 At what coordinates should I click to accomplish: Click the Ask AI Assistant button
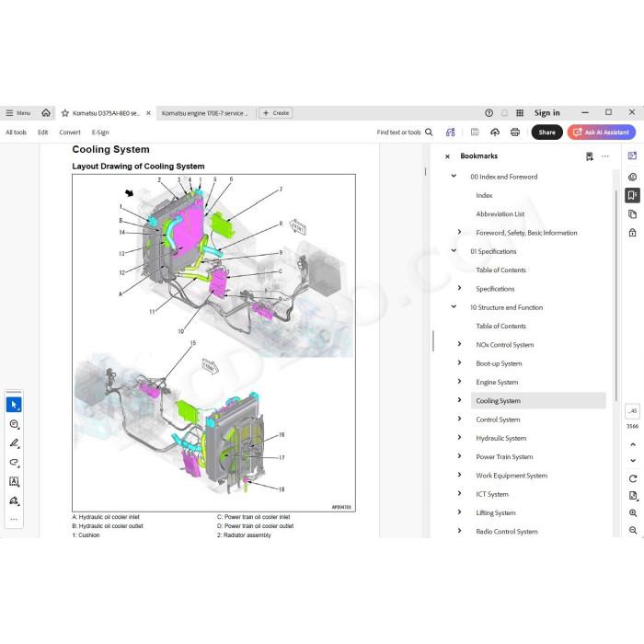pyautogui.click(x=602, y=132)
